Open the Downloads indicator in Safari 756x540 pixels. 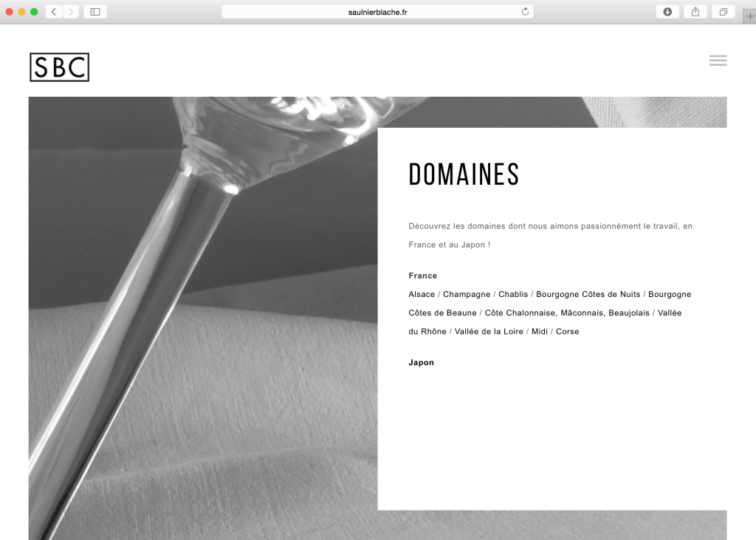click(667, 12)
